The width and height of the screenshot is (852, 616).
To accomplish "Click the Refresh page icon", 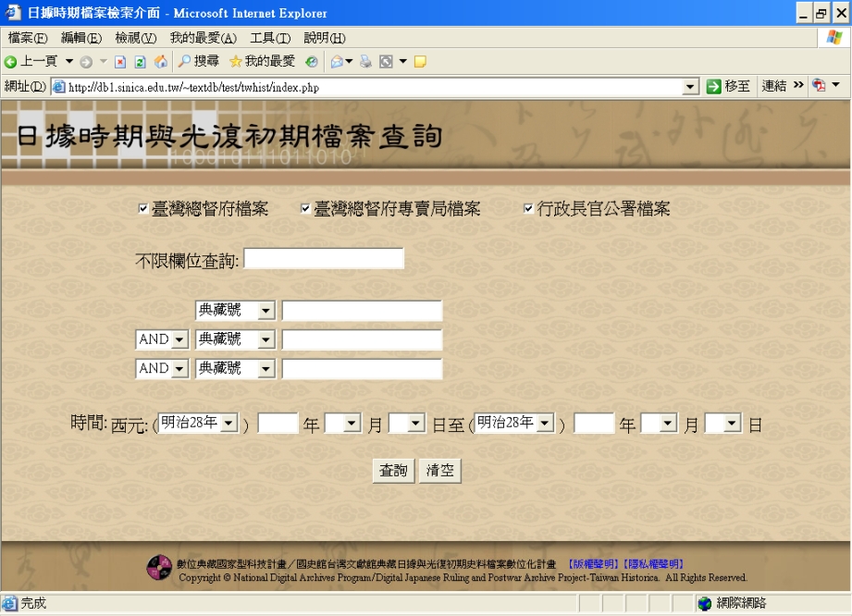I will click(x=141, y=62).
